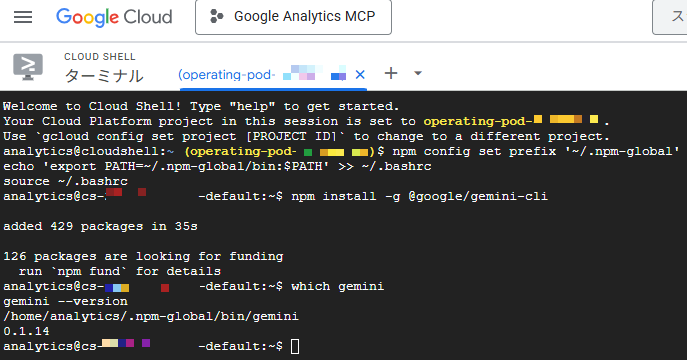
Task: Click the version 0.1.14 output
Action: pyautogui.click(x=26, y=331)
